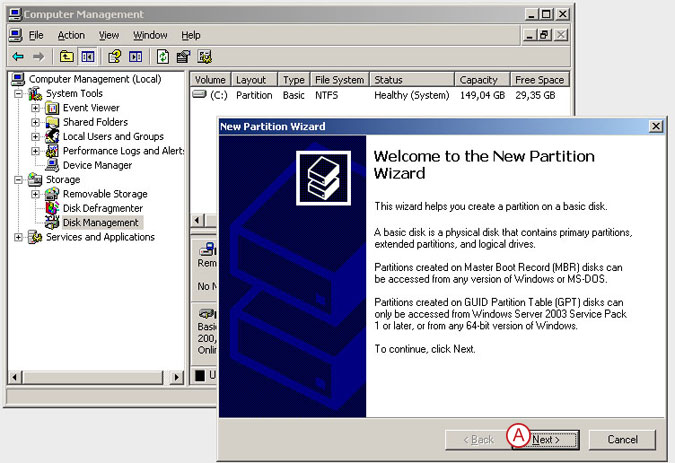Sort by the Free Space column header
The height and width of the screenshot is (463, 675).
[x=540, y=80]
